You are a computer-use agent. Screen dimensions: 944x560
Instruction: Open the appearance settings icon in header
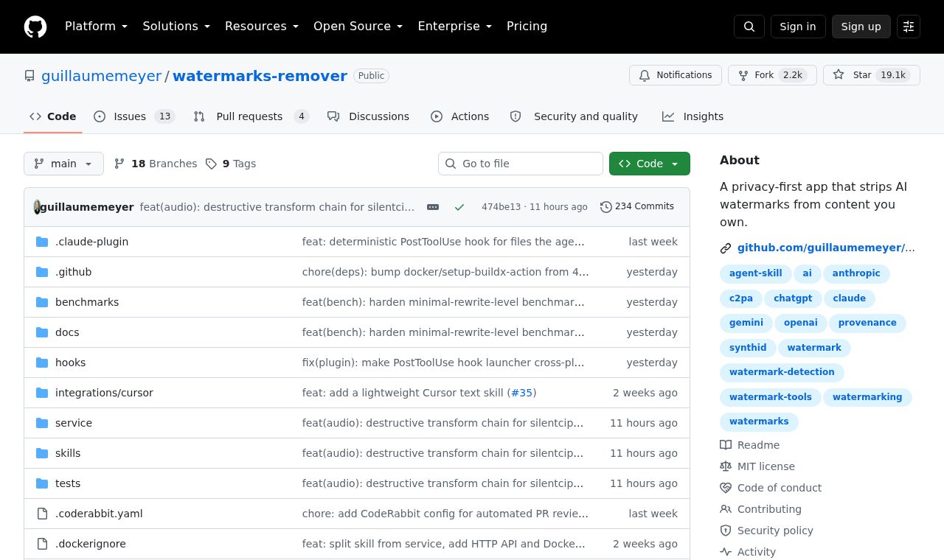tap(909, 27)
